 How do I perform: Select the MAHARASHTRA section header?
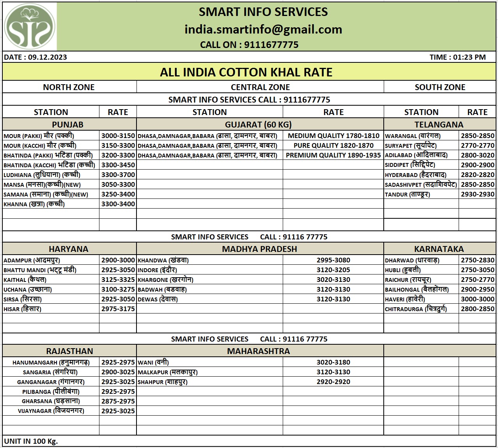(x=258, y=351)
